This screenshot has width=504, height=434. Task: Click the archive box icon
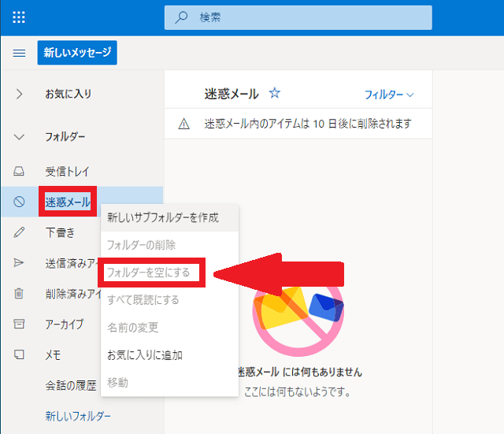coord(19,324)
